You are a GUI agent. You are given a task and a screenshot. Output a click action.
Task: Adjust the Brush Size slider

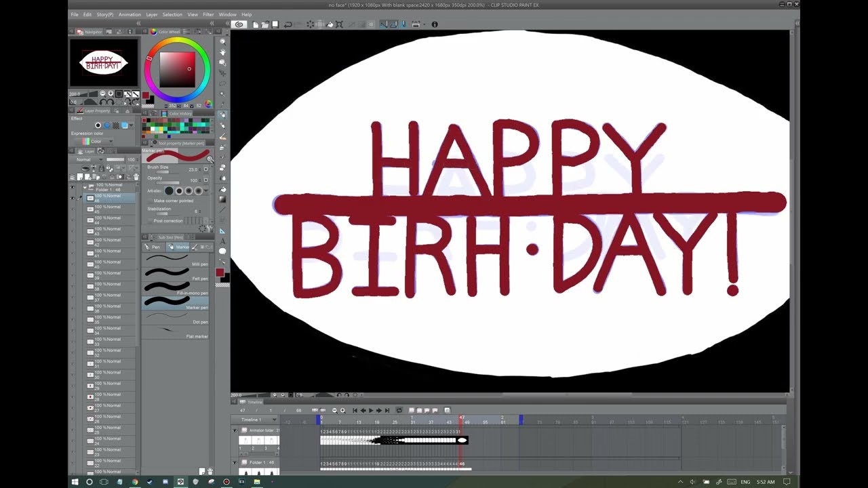pyautogui.click(x=167, y=172)
